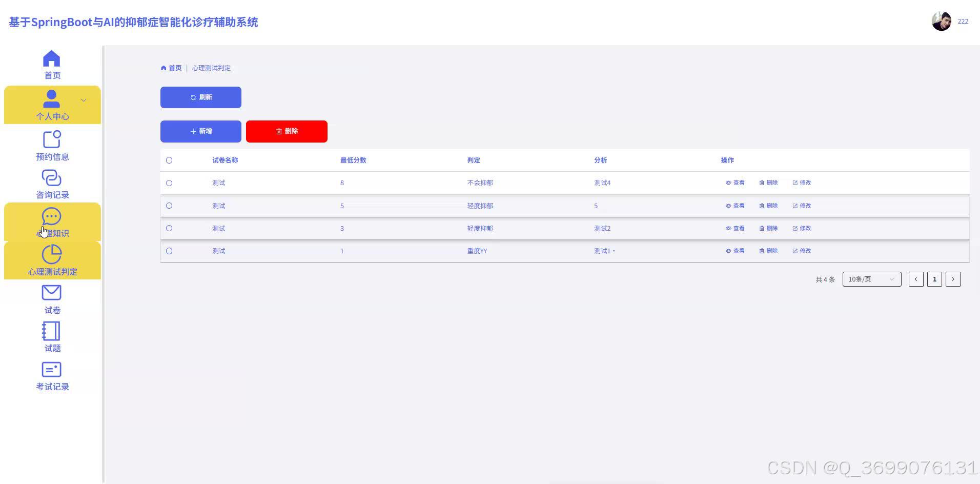Open 咨询记录 sidebar icon
The image size is (980, 484).
(x=51, y=177)
